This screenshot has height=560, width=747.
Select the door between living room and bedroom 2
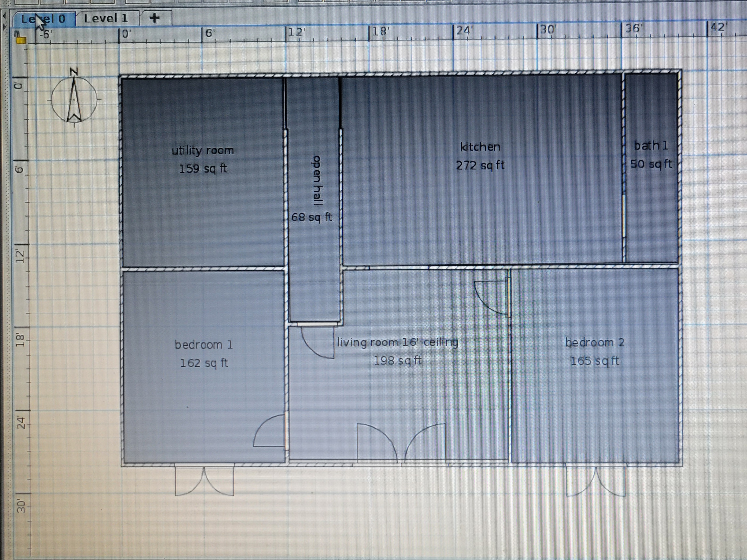493,297
